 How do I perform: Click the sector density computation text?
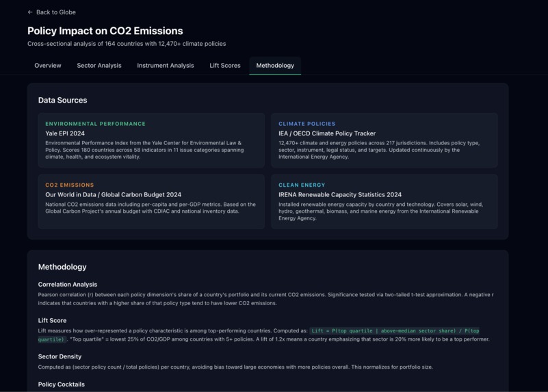point(235,367)
